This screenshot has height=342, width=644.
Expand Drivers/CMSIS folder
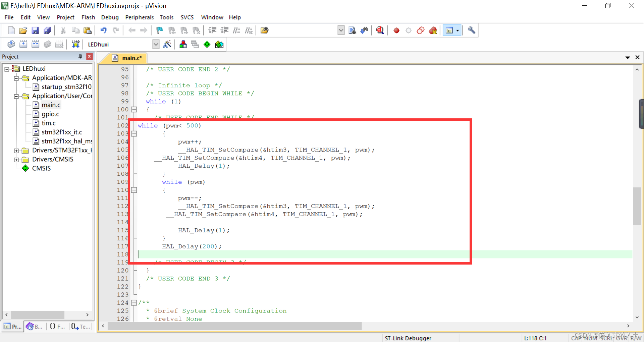pyautogui.click(x=16, y=160)
